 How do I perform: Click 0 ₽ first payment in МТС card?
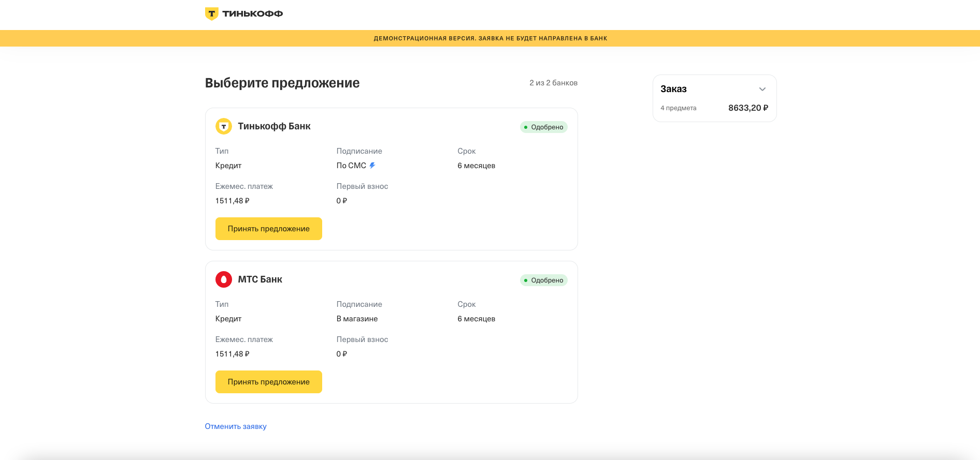[342, 354]
